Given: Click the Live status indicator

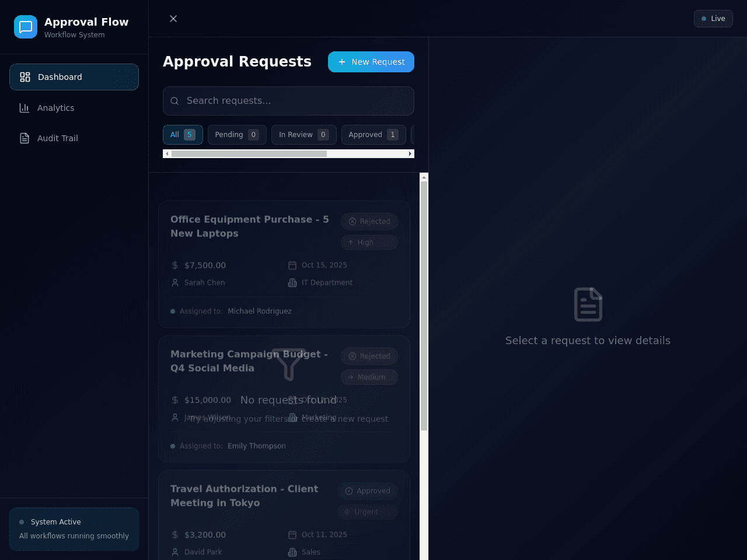Looking at the screenshot, I should point(713,19).
